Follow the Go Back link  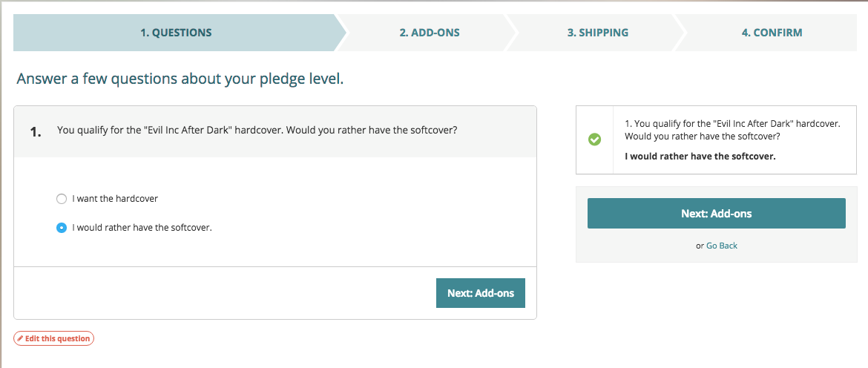[x=721, y=246]
